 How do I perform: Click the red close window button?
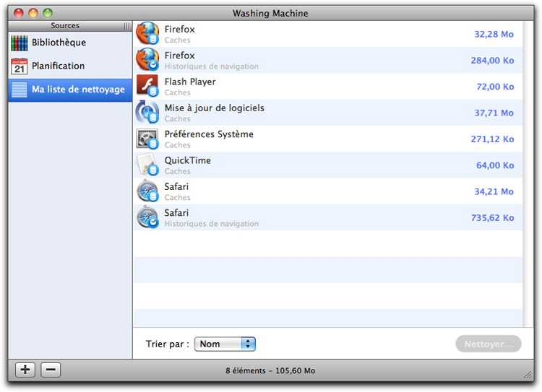19,13
